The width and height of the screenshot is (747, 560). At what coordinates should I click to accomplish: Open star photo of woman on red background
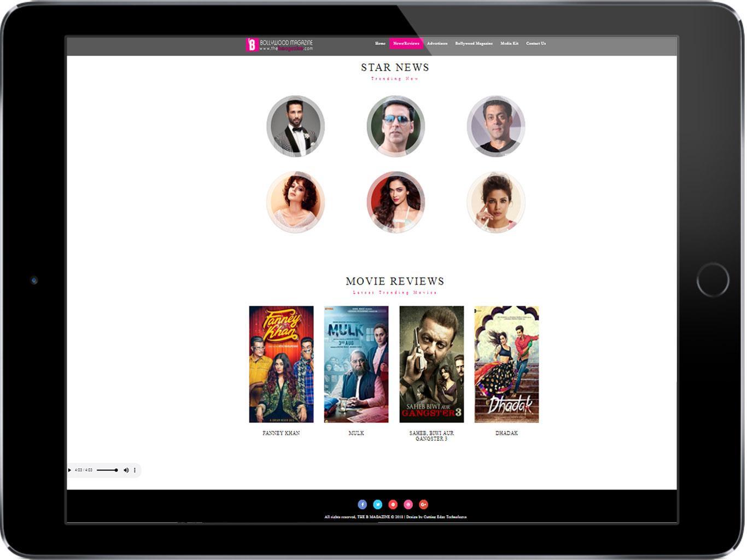pyautogui.click(x=395, y=202)
